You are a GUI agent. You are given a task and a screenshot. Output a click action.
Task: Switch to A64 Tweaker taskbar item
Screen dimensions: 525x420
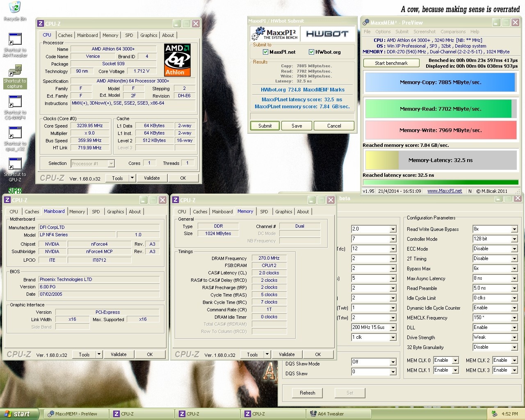pyautogui.click(x=339, y=414)
